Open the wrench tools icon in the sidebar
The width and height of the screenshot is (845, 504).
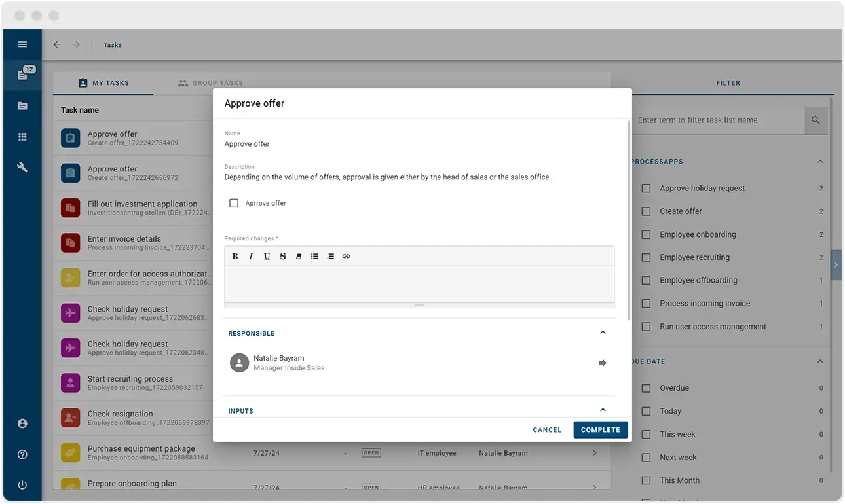pyautogui.click(x=22, y=168)
